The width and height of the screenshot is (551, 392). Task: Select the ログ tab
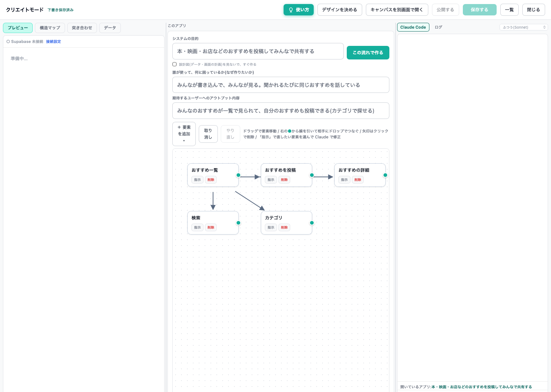click(439, 27)
